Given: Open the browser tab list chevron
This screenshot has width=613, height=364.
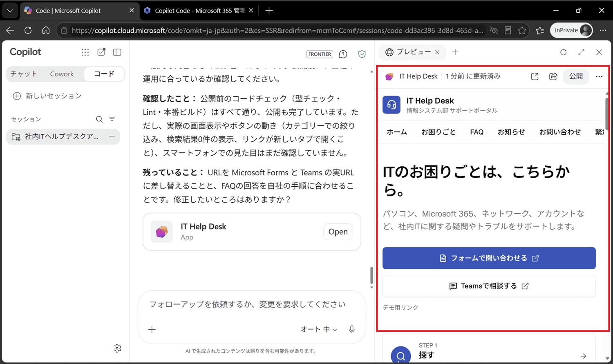Looking at the screenshot, I should 10,11.
